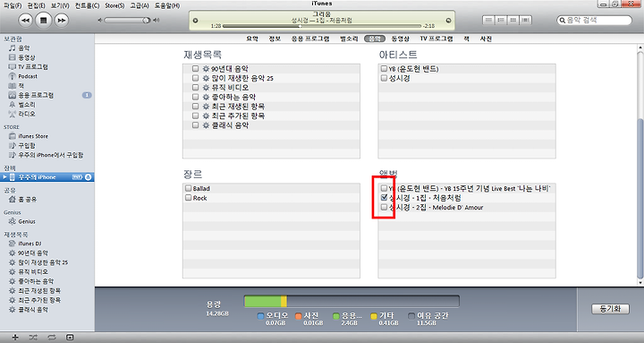Check the 90년대 음악 playlist checkbox

[x=196, y=69]
